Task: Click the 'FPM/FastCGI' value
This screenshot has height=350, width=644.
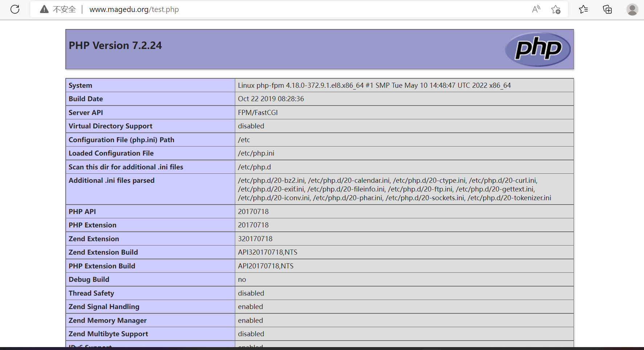Action: (x=258, y=112)
